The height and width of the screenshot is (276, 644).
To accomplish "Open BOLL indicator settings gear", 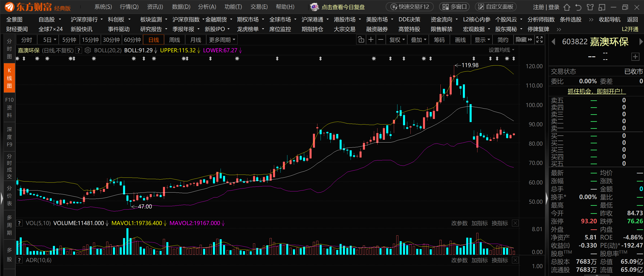I will 88,50.
